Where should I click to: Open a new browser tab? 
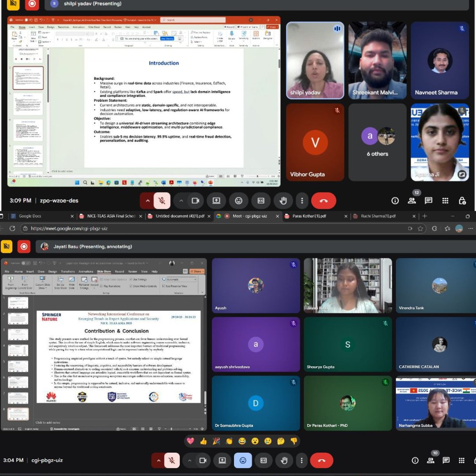pyautogui.click(x=425, y=216)
